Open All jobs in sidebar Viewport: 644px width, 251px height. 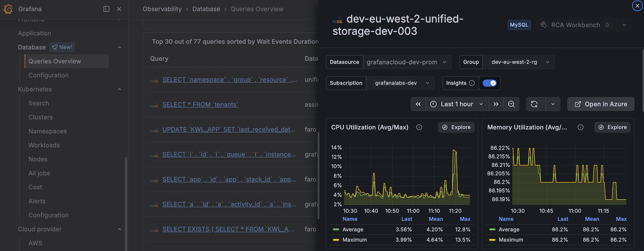(39, 173)
